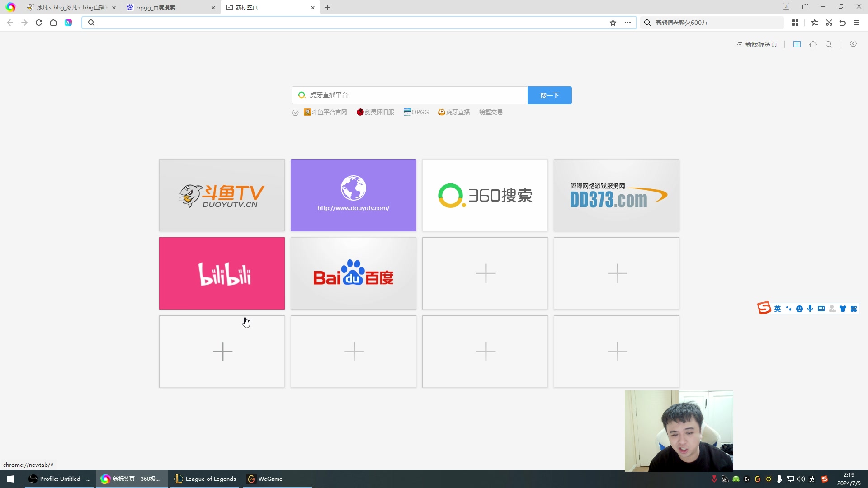Reload the current page
This screenshot has width=868, height=488.
(x=39, y=23)
